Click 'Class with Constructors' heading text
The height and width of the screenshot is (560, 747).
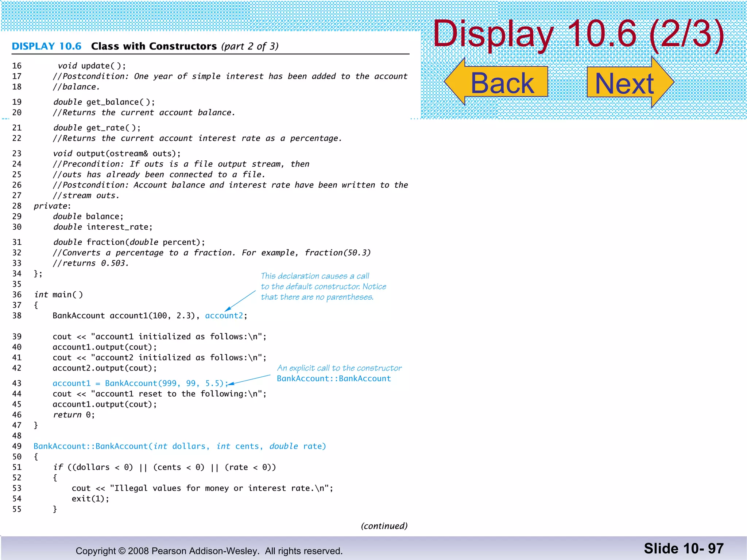(x=154, y=46)
